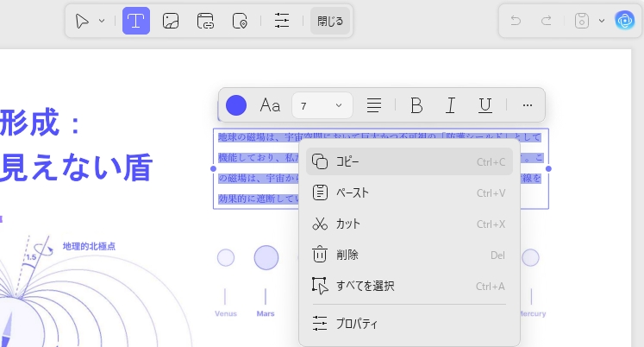Redo the last action

[x=547, y=21]
